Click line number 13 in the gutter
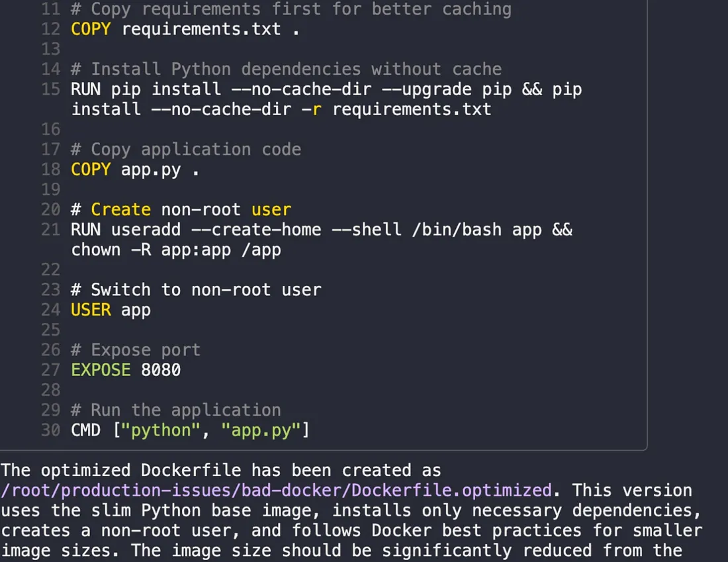Viewport: 728px width, 562px height. pos(50,49)
